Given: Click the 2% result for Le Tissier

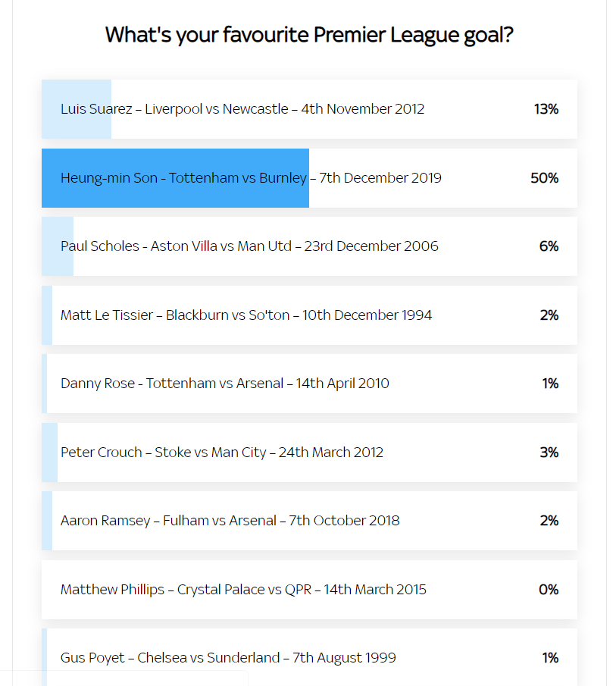Looking at the screenshot, I should (x=549, y=315).
